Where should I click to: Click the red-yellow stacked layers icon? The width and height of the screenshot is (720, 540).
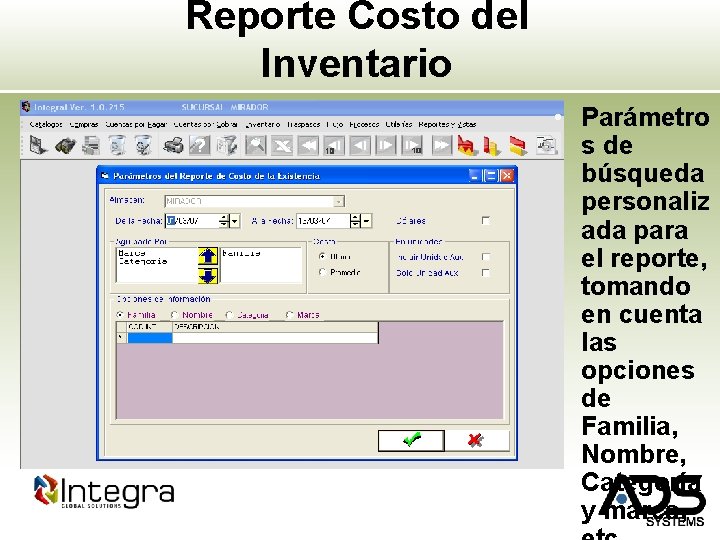[518, 146]
